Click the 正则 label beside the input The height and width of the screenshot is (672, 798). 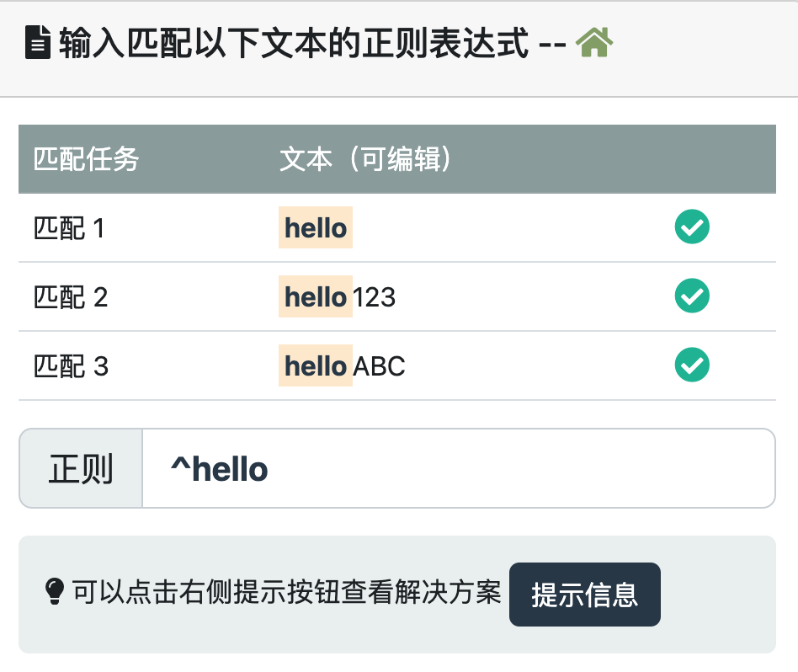click(81, 469)
